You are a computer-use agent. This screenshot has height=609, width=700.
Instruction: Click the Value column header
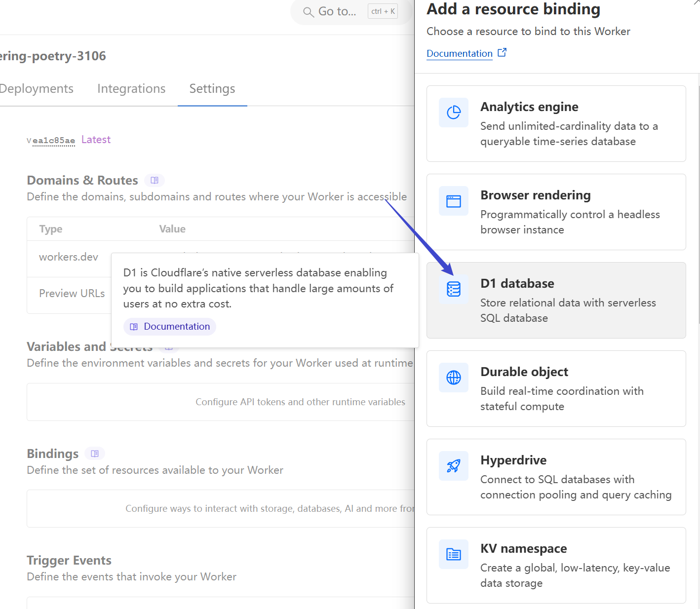click(172, 229)
